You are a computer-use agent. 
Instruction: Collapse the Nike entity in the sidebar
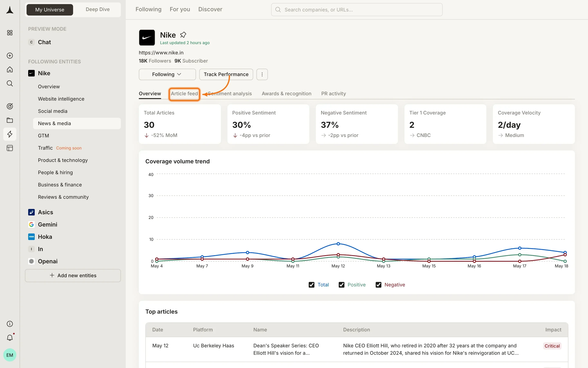pos(44,73)
